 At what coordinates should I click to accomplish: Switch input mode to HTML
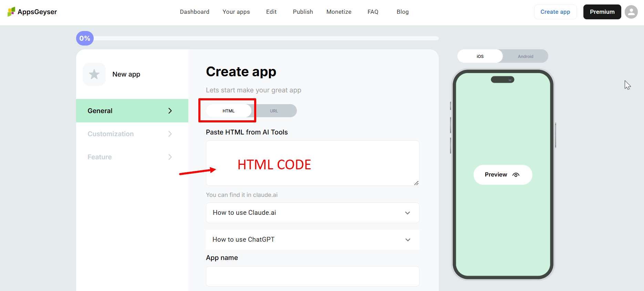(x=228, y=111)
